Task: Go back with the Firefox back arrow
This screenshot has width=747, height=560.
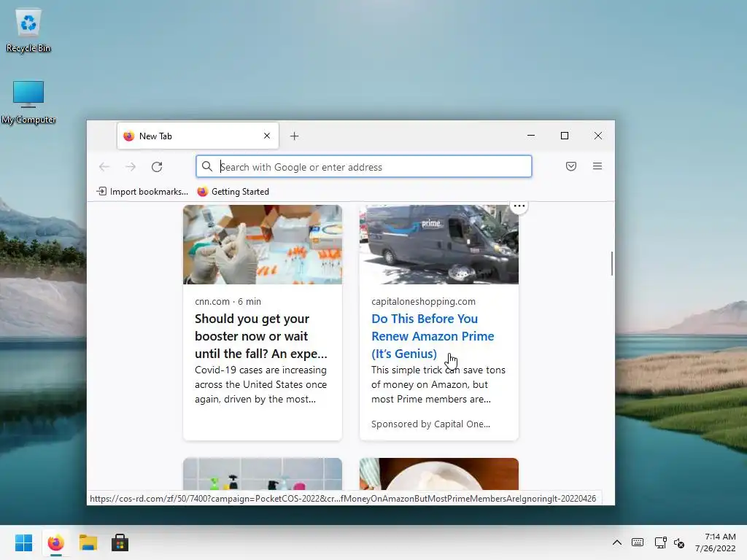Action: click(104, 167)
